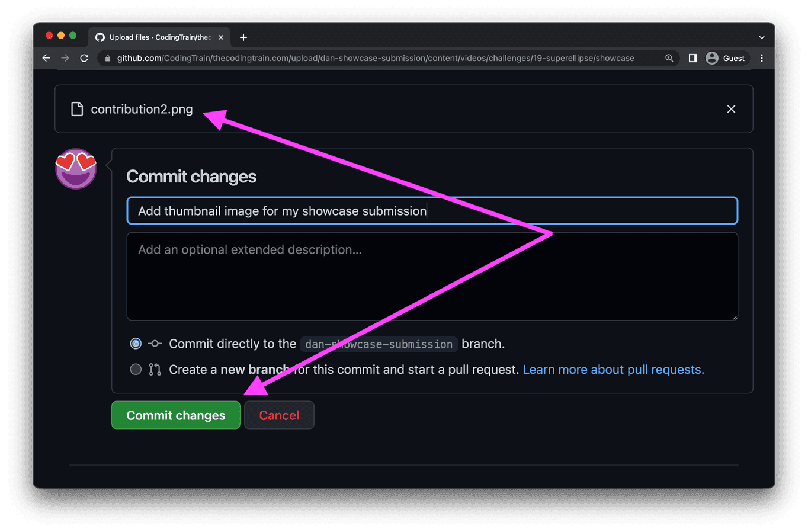808x532 pixels.
Task: Click the heart-eyes user avatar
Action: pyautogui.click(x=76, y=169)
